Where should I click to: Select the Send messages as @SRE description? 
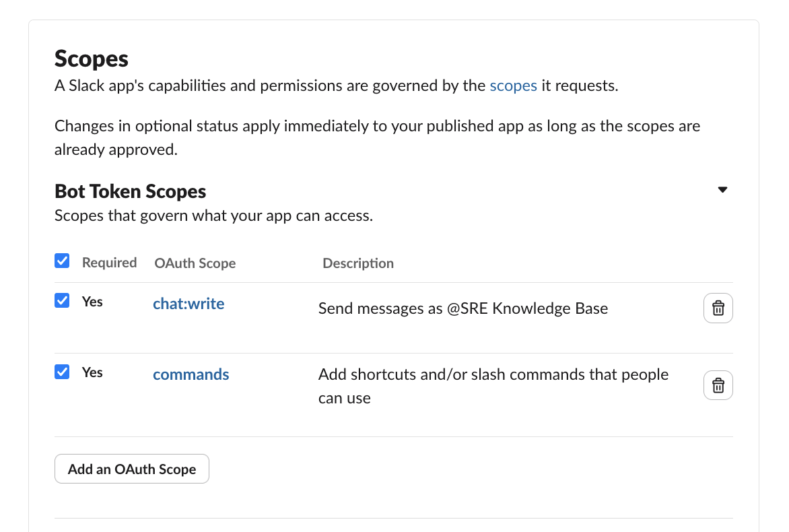462,308
